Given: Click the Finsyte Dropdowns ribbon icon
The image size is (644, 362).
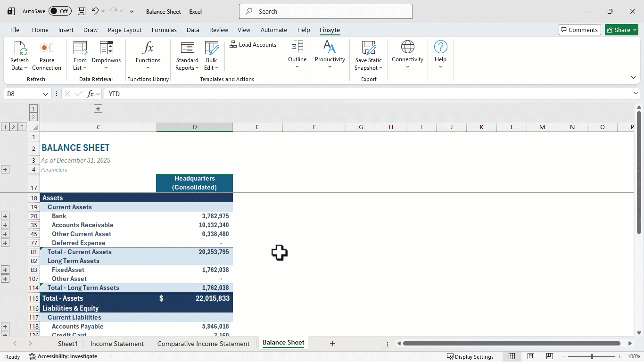Looking at the screenshot, I should (106, 56).
